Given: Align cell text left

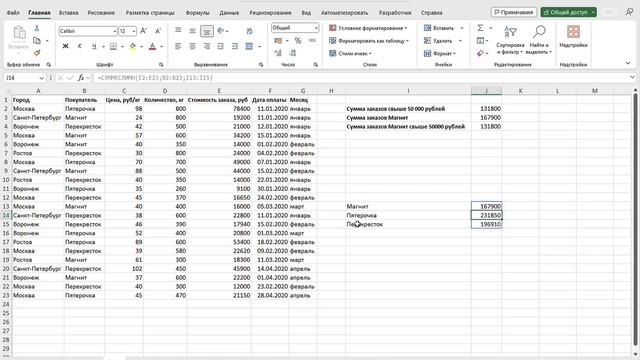Looking at the screenshot, I should (178, 47).
